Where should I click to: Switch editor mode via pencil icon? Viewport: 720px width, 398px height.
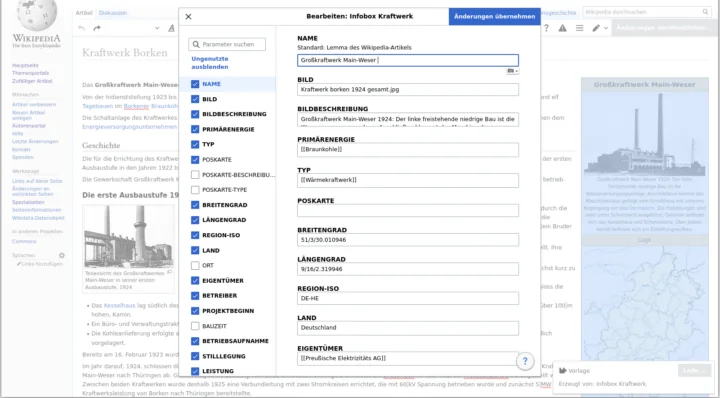tap(596, 28)
